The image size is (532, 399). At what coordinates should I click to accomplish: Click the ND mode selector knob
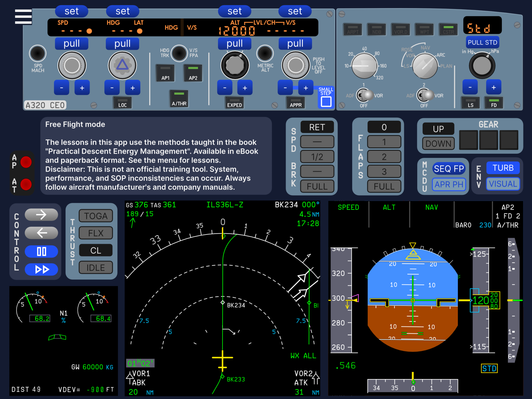tap(425, 66)
